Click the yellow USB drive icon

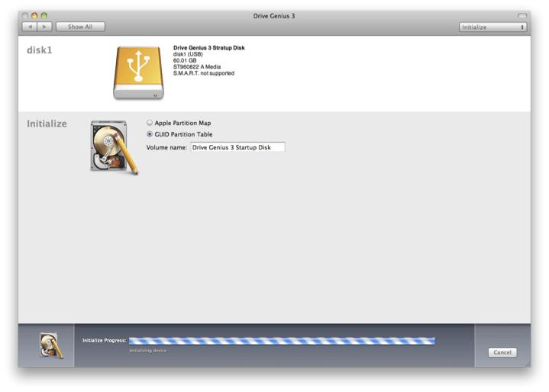coord(138,72)
